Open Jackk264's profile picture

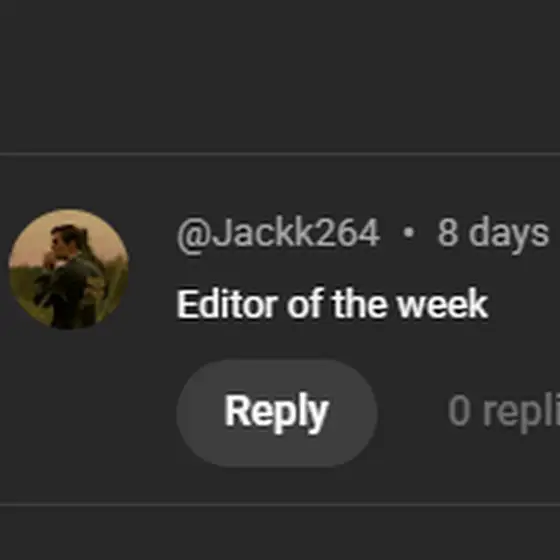[x=69, y=269]
